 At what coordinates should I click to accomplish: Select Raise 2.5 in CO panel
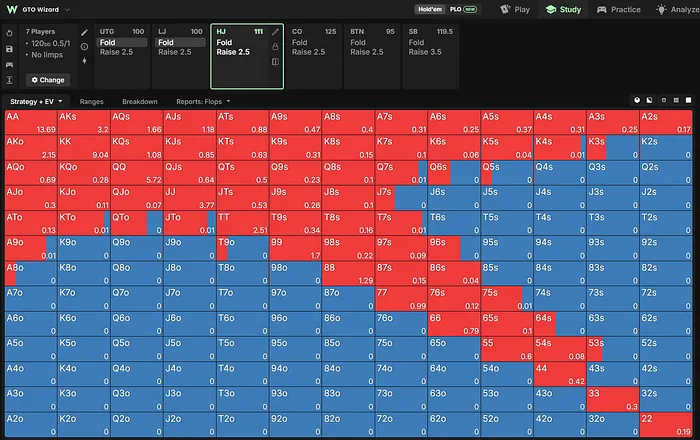tap(308, 52)
